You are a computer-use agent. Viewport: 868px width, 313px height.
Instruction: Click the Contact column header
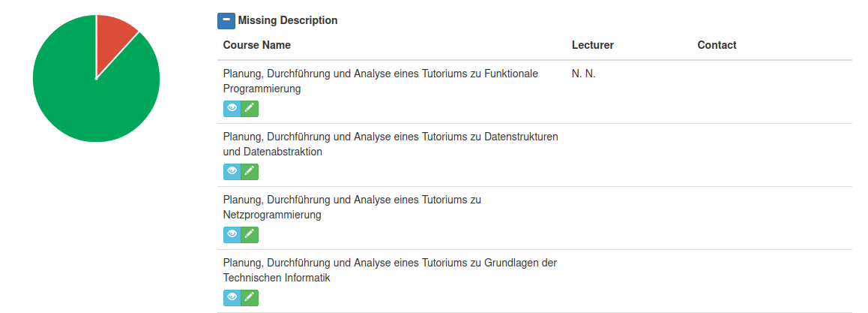click(717, 45)
